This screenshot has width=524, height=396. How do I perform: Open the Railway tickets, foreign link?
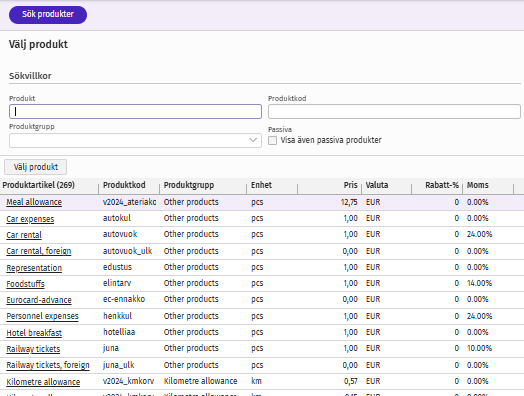point(48,365)
